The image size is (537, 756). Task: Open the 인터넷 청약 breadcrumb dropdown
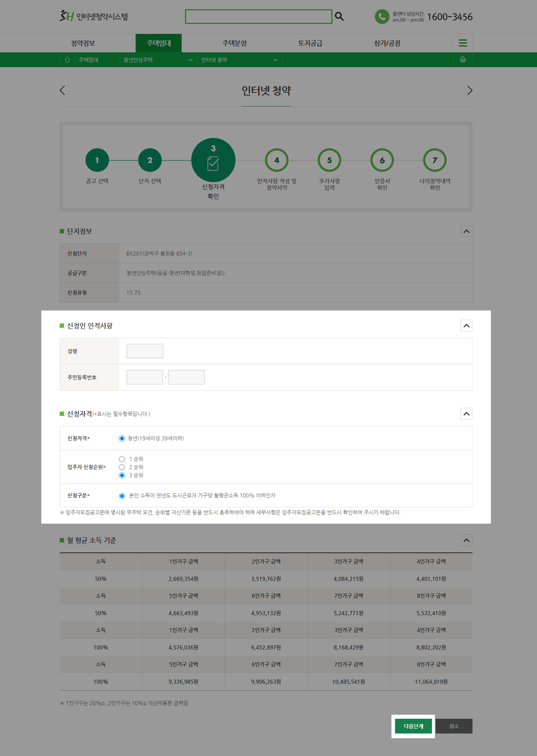(x=239, y=60)
